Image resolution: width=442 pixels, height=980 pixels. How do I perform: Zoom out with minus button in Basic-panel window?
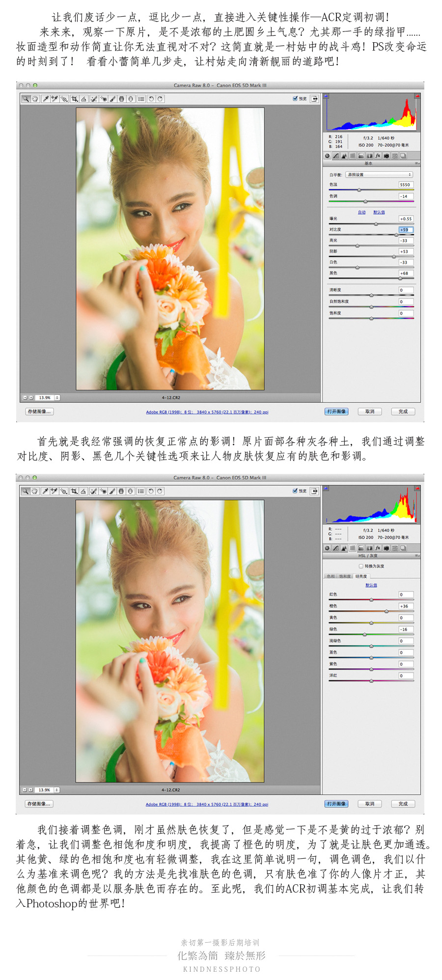tap(26, 398)
